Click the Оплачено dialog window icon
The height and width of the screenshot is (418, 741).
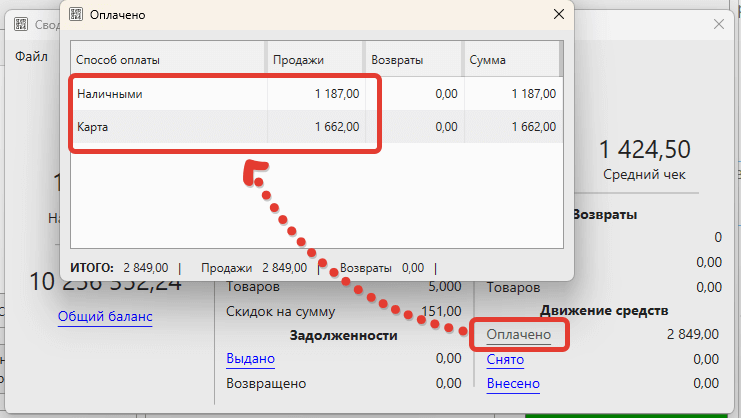(x=76, y=16)
